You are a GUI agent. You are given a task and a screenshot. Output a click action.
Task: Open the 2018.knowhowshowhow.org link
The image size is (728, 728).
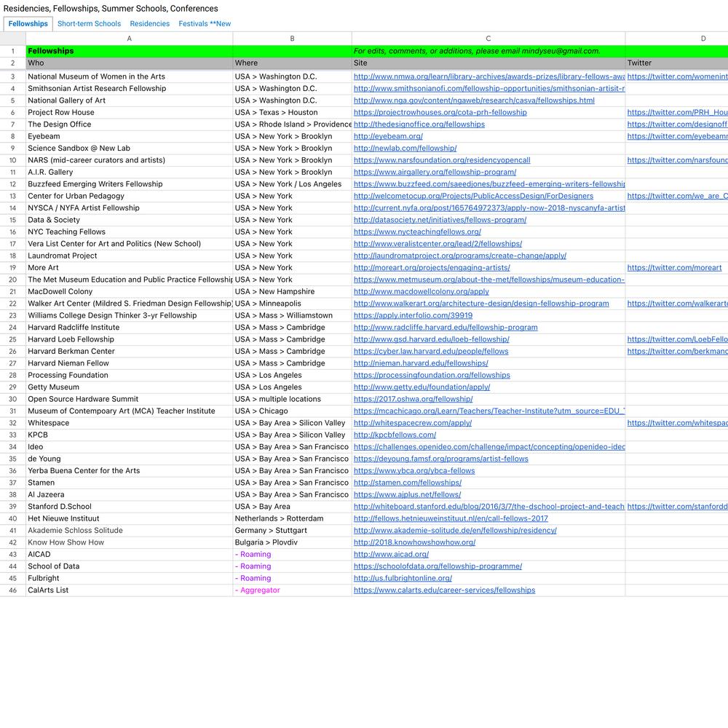[415, 543]
